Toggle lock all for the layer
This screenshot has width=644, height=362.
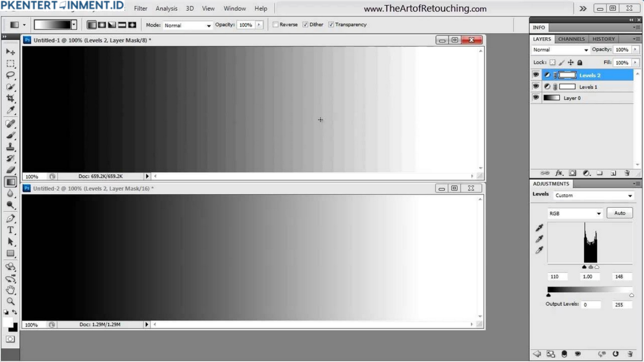(580, 62)
